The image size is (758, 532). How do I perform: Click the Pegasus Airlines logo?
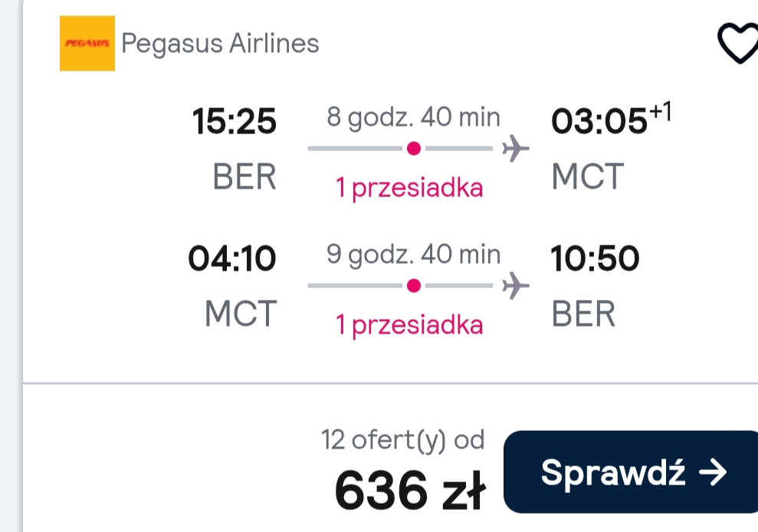pyautogui.click(x=87, y=44)
